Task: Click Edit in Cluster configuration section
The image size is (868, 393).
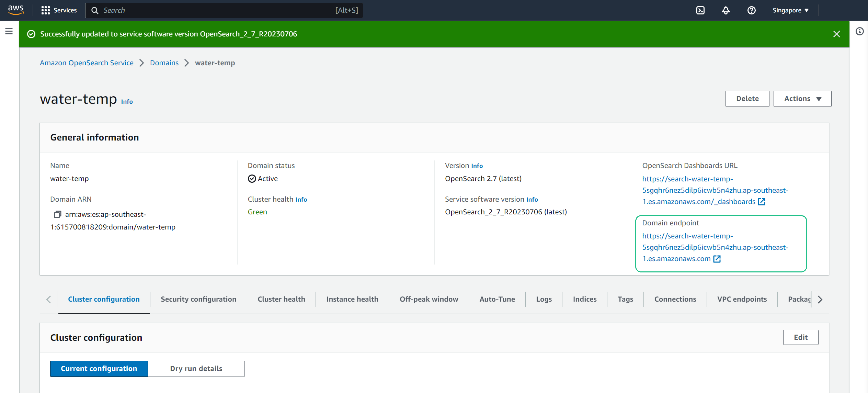Action: coord(800,337)
